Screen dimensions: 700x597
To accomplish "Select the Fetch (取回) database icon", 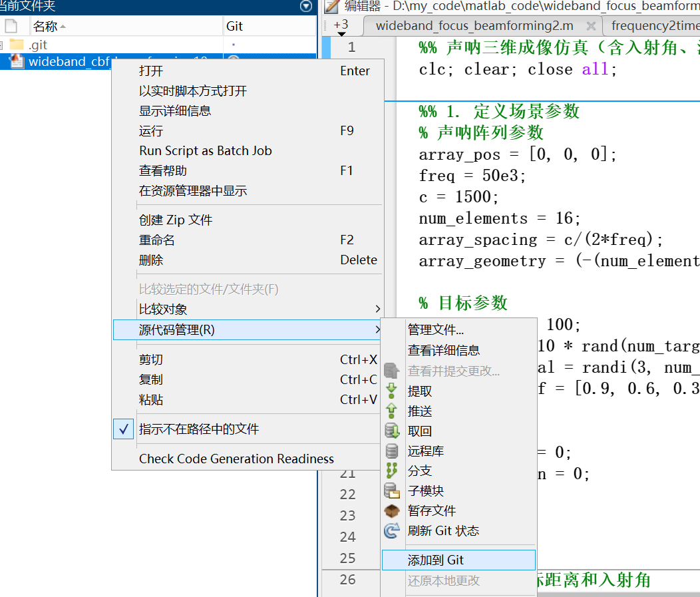I will (x=393, y=431).
